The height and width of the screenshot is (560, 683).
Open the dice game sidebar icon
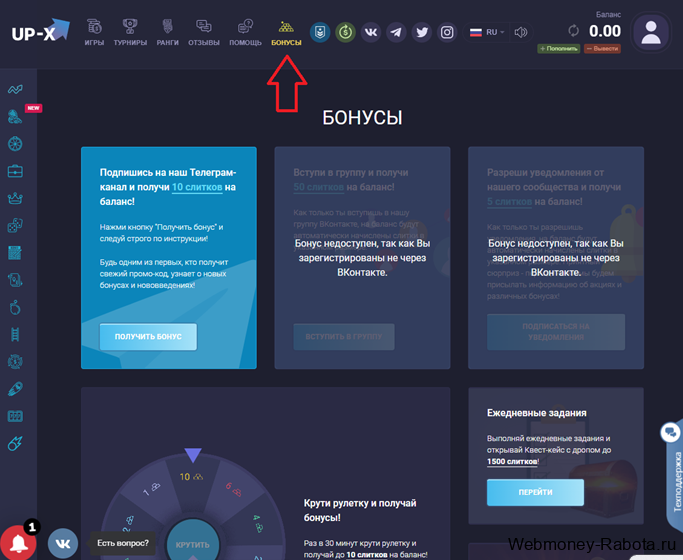point(15,226)
